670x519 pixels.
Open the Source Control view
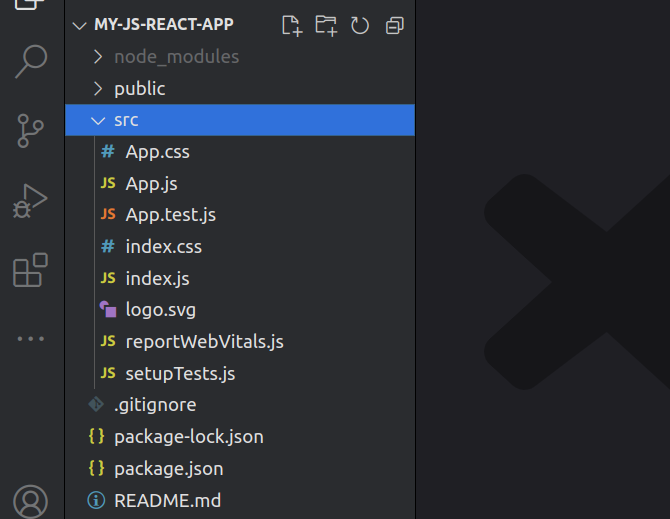pos(30,131)
